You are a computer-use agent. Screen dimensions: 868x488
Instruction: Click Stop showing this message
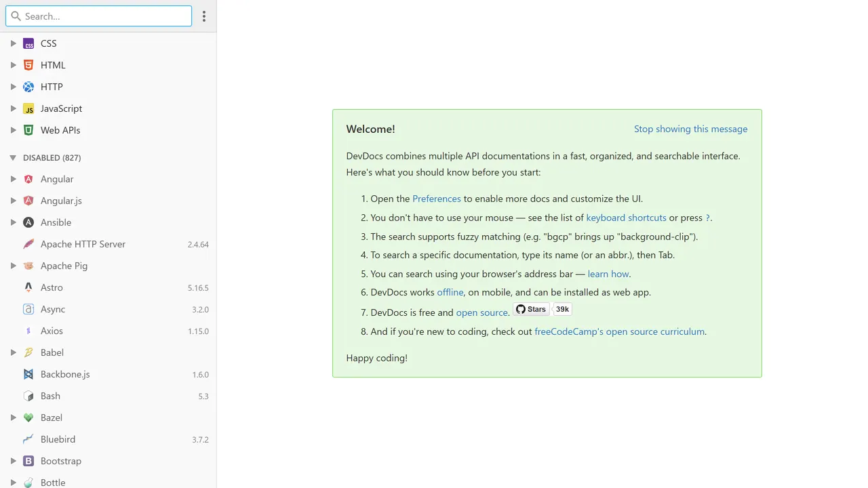point(690,129)
